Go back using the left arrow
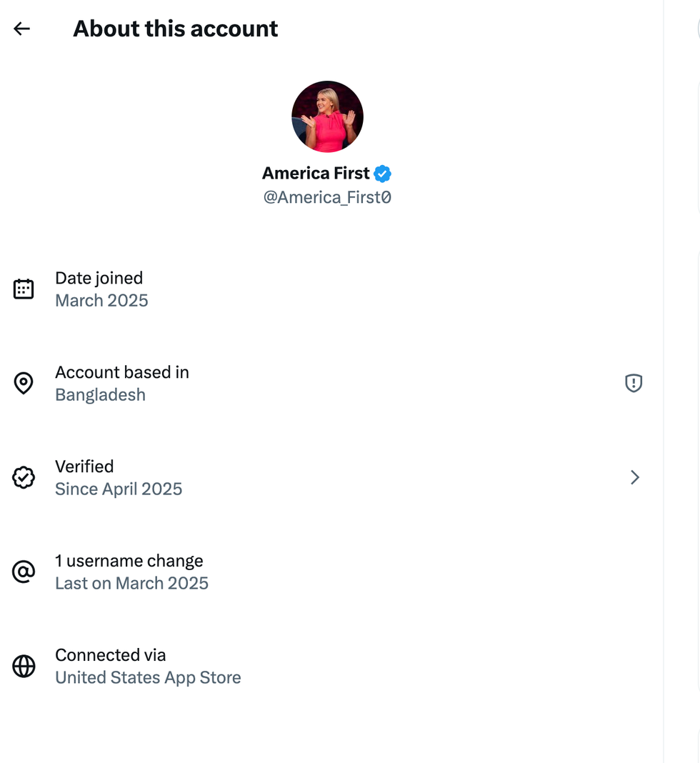The image size is (700, 763). pyautogui.click(x=22, y=29)
